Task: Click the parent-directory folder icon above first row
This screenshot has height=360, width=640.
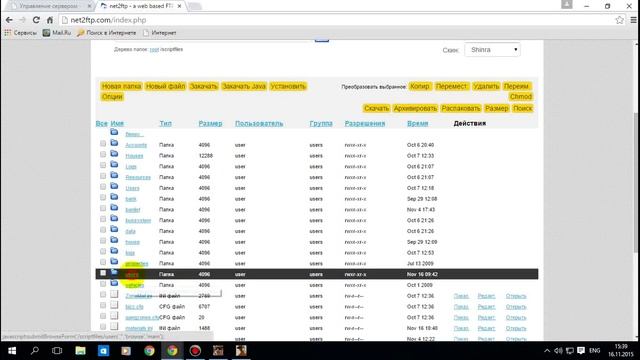Action: click(114, 132)
